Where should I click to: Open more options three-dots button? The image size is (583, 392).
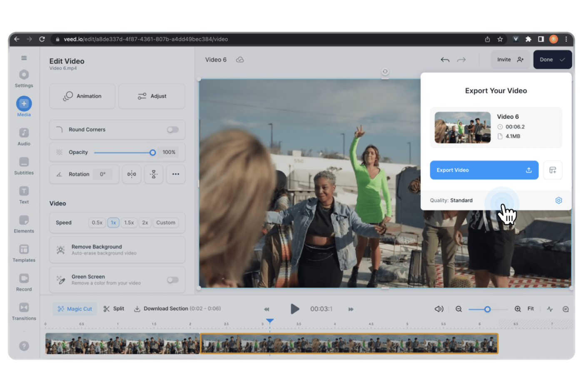point(176,174)
